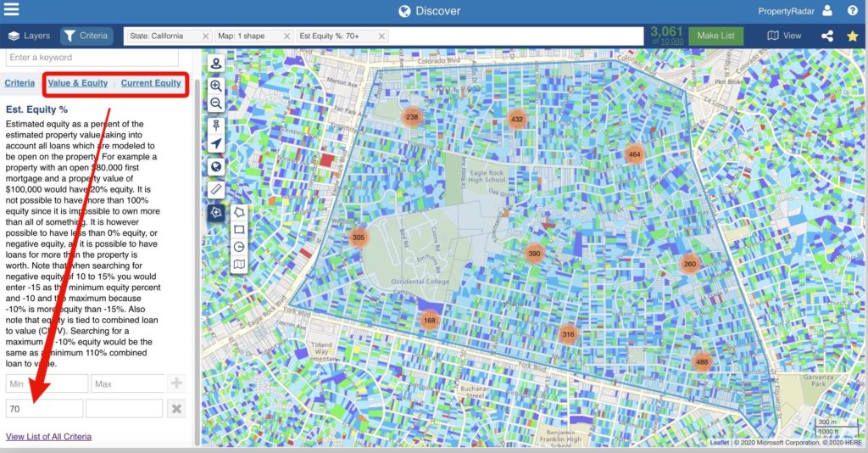The image size is (868, 453).
Task: Click the 238 property cluster marker
Action: click(412, 117)
